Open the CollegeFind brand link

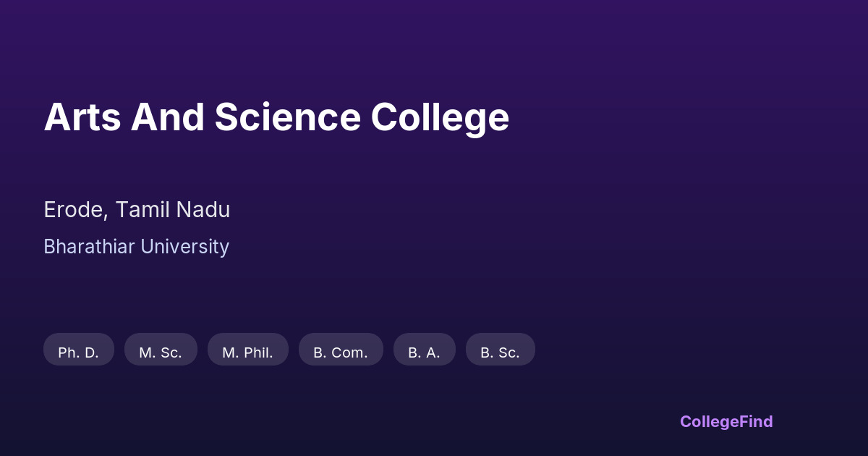726,421
